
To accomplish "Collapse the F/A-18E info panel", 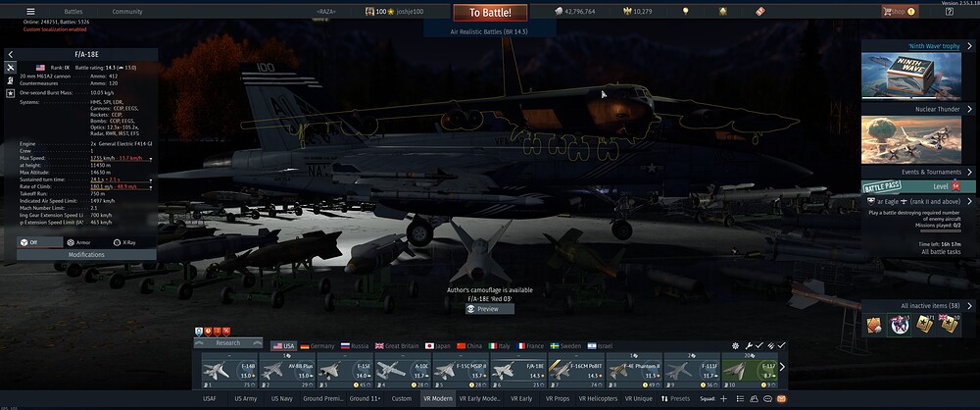I will [10, 55].
